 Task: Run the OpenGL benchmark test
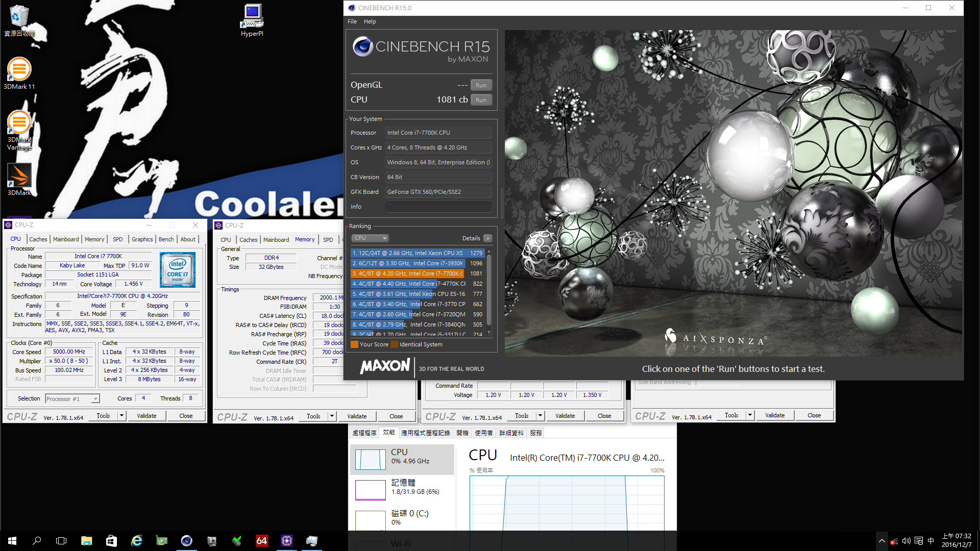click(x=481, y=85)
